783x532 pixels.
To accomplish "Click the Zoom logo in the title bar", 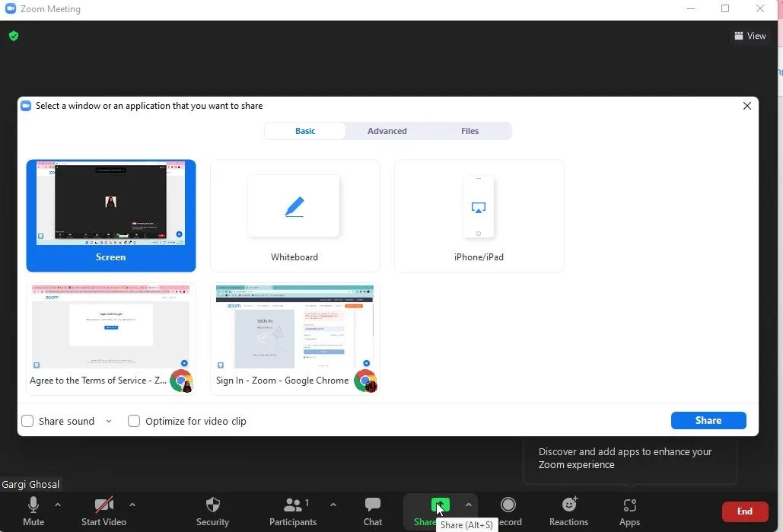I will (10, 8).
